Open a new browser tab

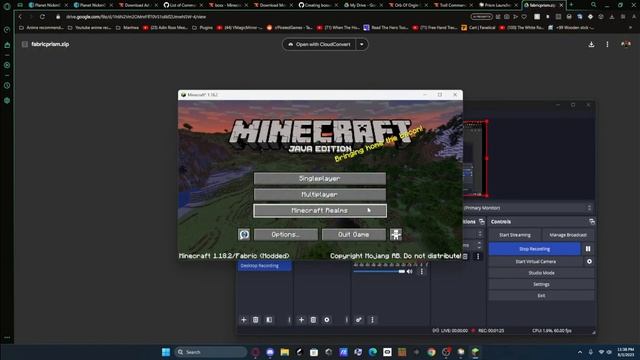(x=571, y=5)
